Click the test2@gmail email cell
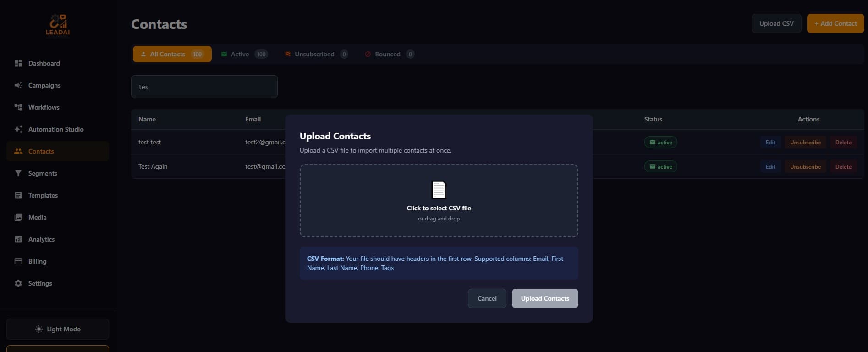This screenshot has height=352, width=868. coord(265,142)
